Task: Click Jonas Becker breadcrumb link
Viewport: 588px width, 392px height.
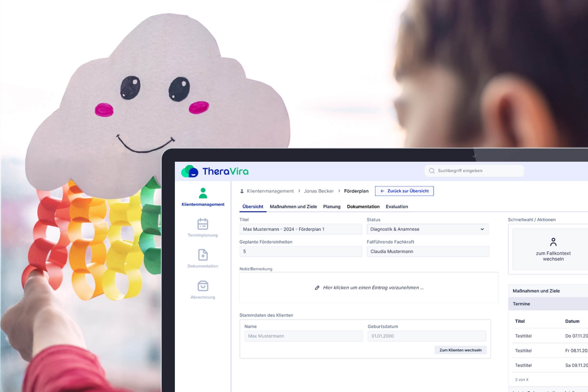Action: pos(318,191)
